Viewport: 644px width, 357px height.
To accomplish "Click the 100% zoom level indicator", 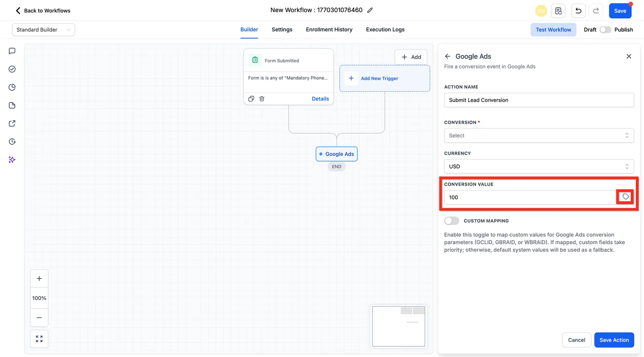I will click(39, 298).
